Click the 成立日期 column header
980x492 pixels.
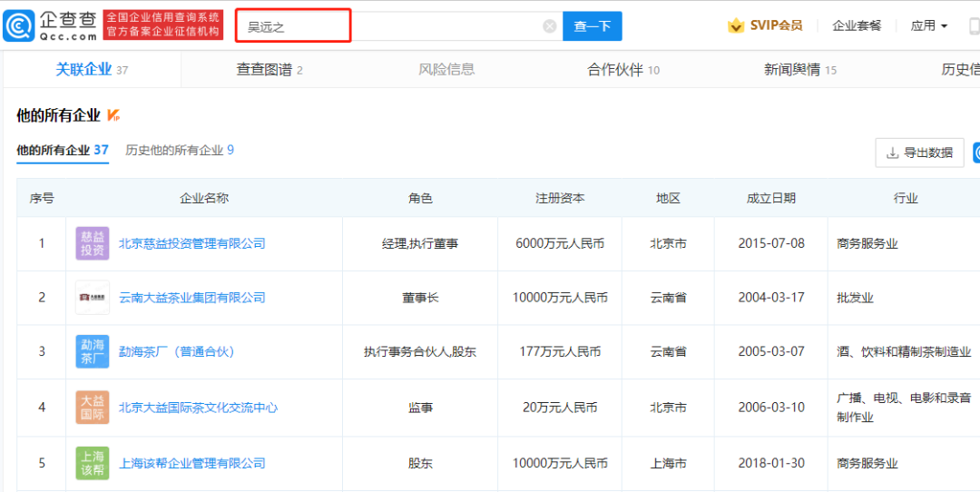pyautogui.click(x=770, y=198)
